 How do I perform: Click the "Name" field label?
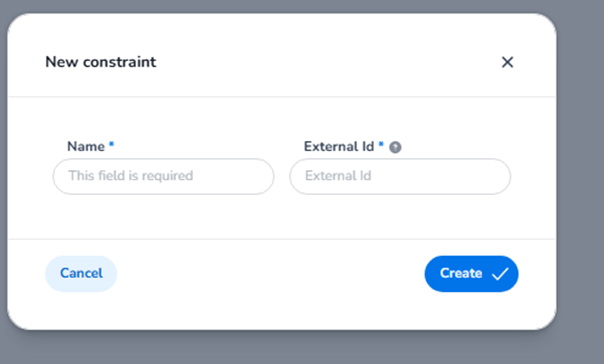pos(86,147)
